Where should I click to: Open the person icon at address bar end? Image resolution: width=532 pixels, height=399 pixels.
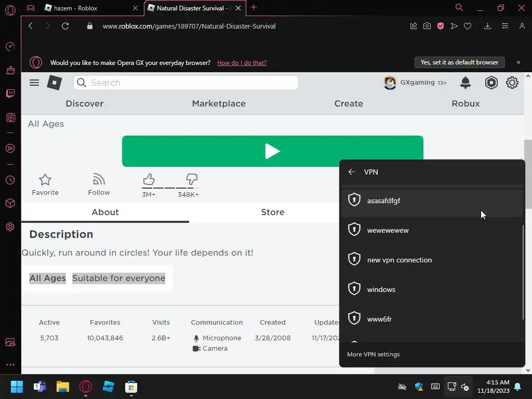(x=522, y=26)
